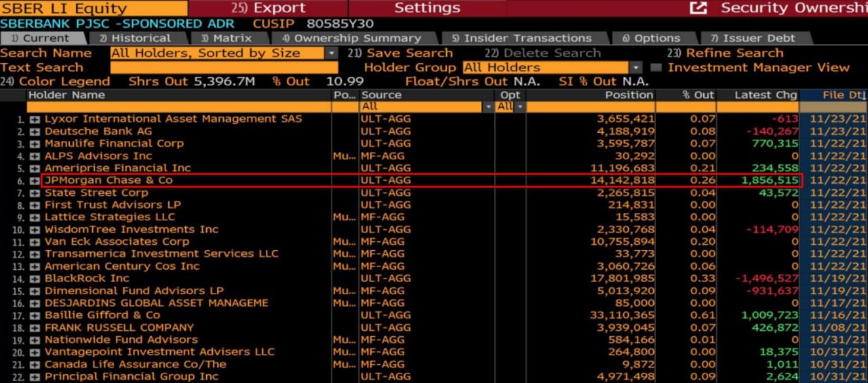Sort by the % Out column header
Viewport: 868px width, 383px height.
coord(698,95)
